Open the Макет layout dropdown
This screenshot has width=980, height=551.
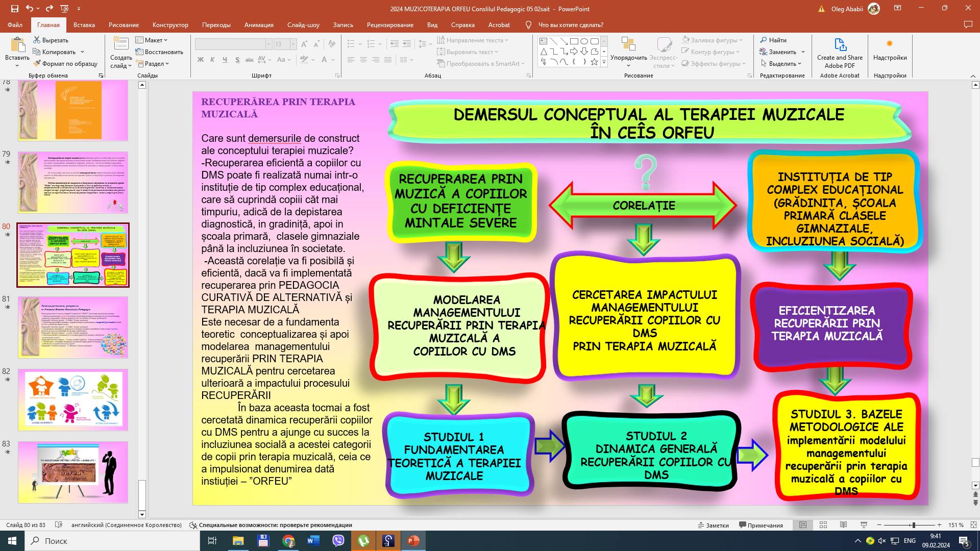[x=152, y=40]
